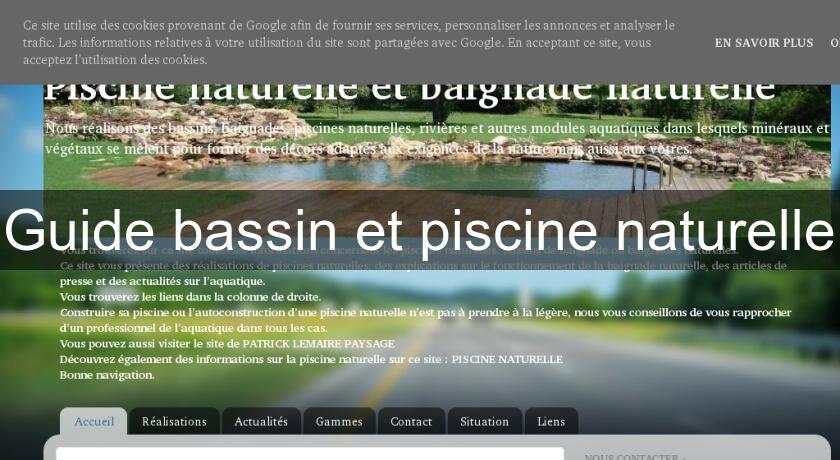The height and width of the screenshot is (460, 840).
Task: Open the Contact tab
Action: pos(411,421)
